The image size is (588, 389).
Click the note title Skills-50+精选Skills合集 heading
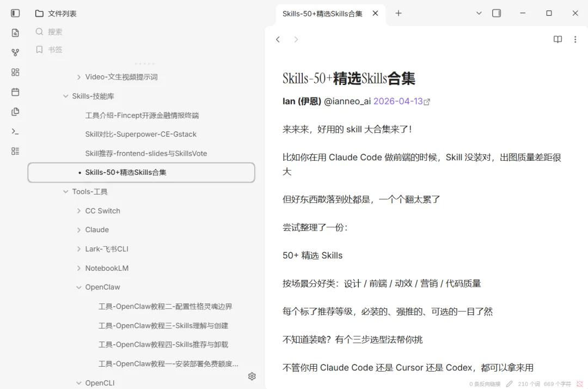pos(349,78)
